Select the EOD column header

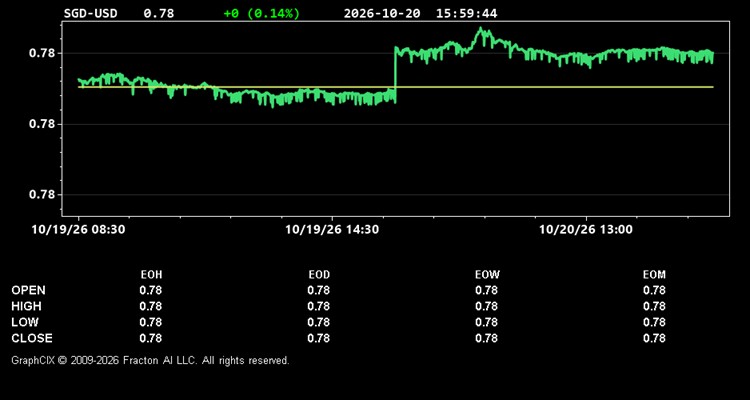[319, 275]
